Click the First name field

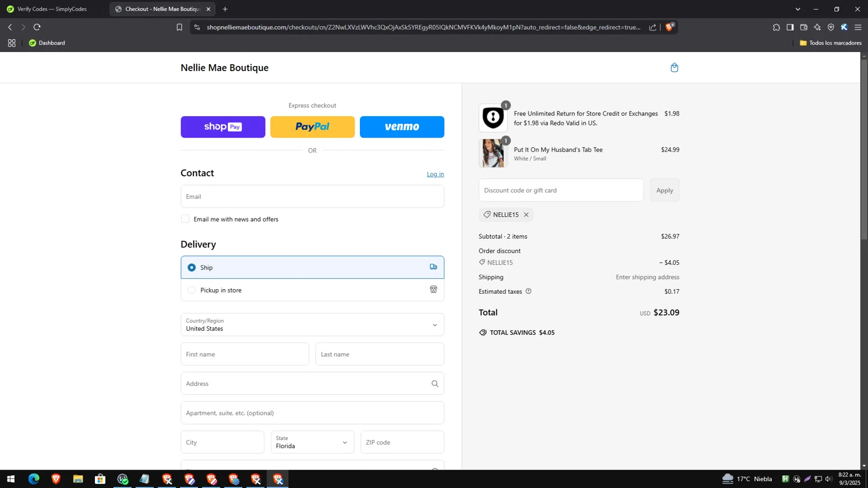[x=245, y=354]
